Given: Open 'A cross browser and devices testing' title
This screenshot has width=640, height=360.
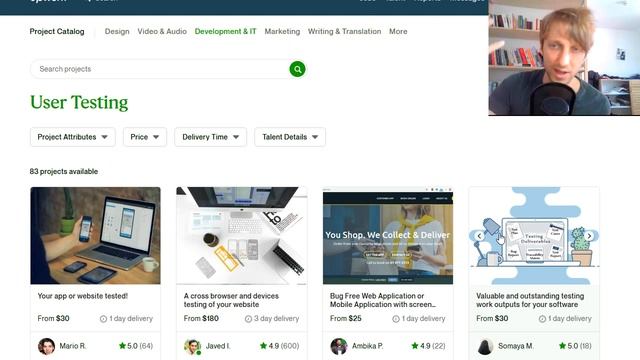Looking at the screenshot, I should [231, 300].
